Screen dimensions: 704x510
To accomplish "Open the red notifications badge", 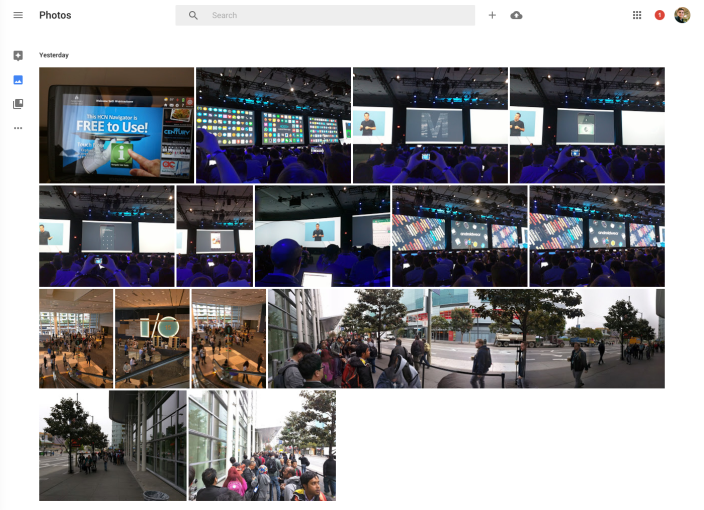I will pos(659,15).
